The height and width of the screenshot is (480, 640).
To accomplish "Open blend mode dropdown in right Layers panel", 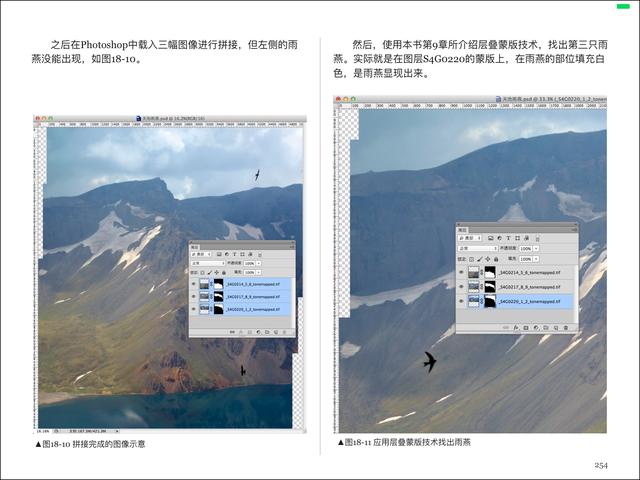I will click(x=476, y=247).
